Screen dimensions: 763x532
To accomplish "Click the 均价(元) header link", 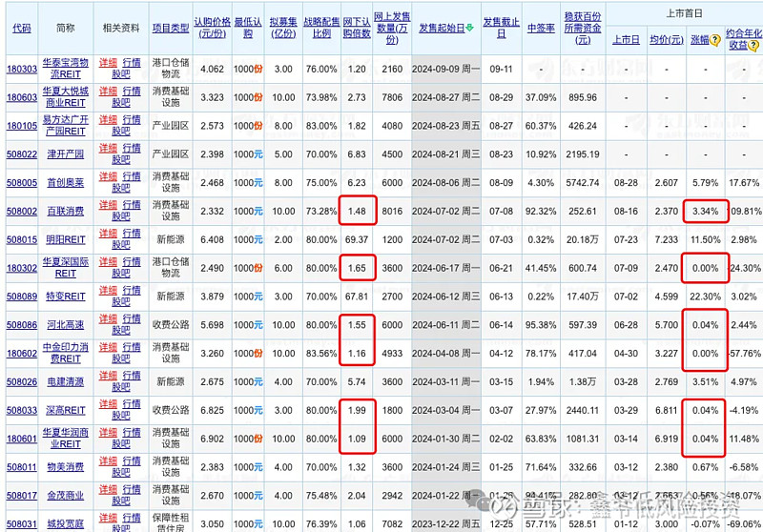I will point(666,40).
